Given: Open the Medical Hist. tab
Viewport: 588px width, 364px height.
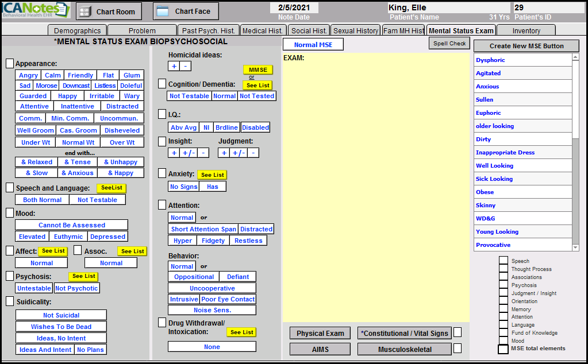Looking at the screenshot, I should click(x=263, y=31).
